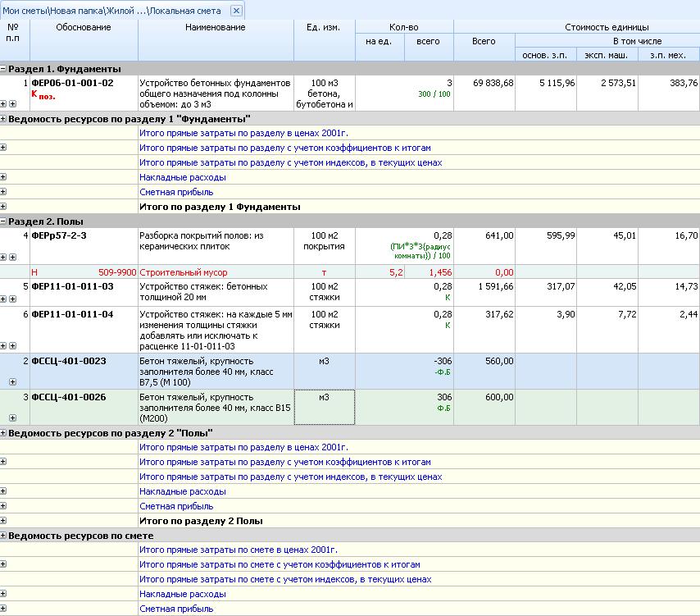Collapse Раздел 1. Фундаменты section
This screenshot has width=700, height=616.
pos(3,70)
